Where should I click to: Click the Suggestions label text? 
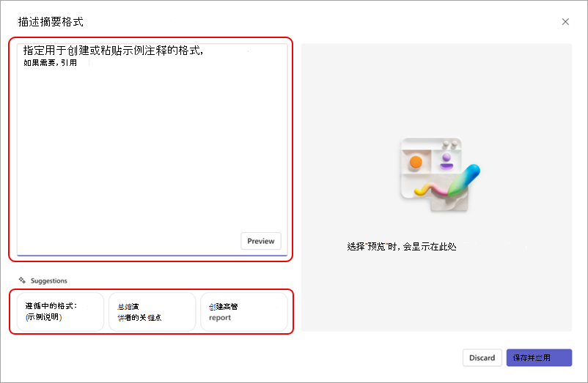pos(48,280)
